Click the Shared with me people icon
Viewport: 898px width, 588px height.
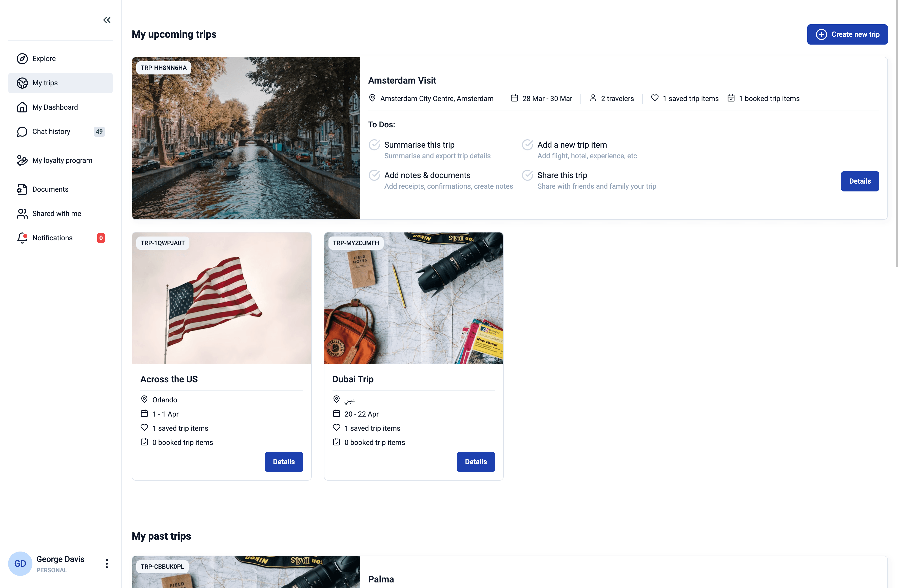[x=22, y=214]
